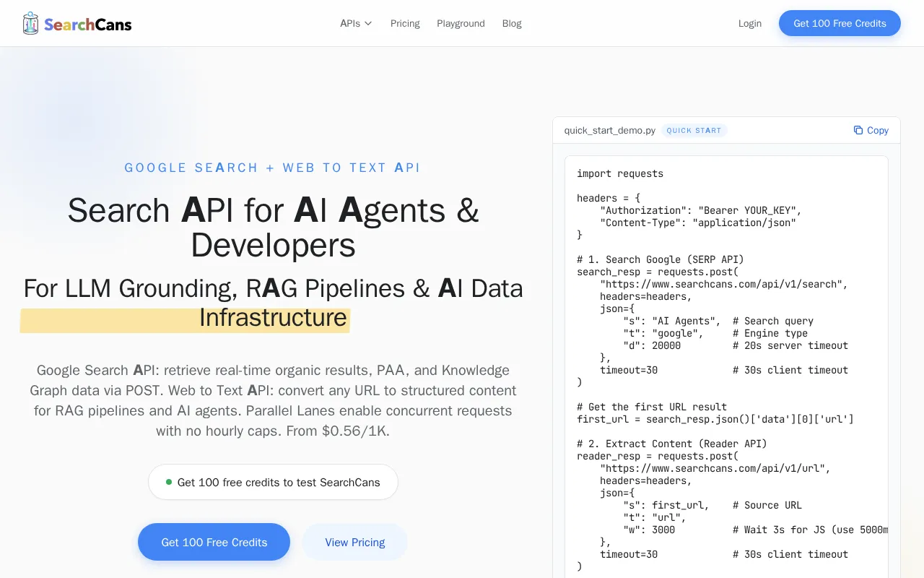Click the QUICK START badge

(694, 130)
